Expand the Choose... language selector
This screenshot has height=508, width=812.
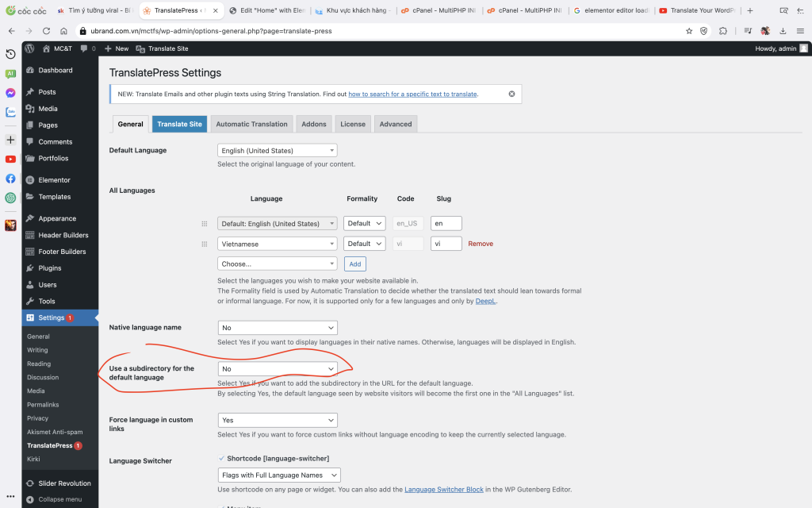point(277,263)
